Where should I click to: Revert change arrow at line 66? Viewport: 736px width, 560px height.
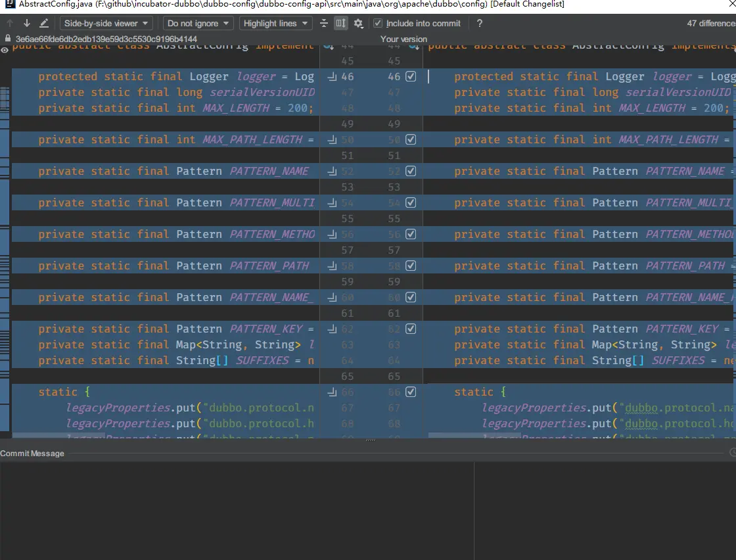click(x=333, y=392)
